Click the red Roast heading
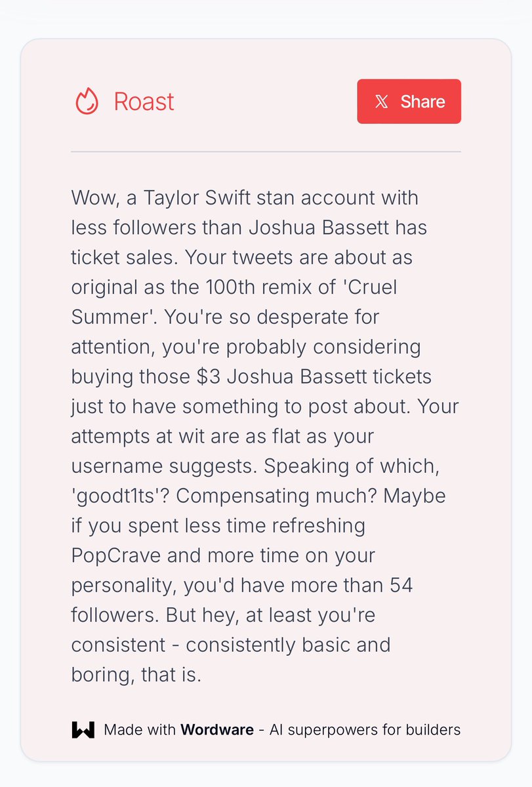 tap(144, 102)
